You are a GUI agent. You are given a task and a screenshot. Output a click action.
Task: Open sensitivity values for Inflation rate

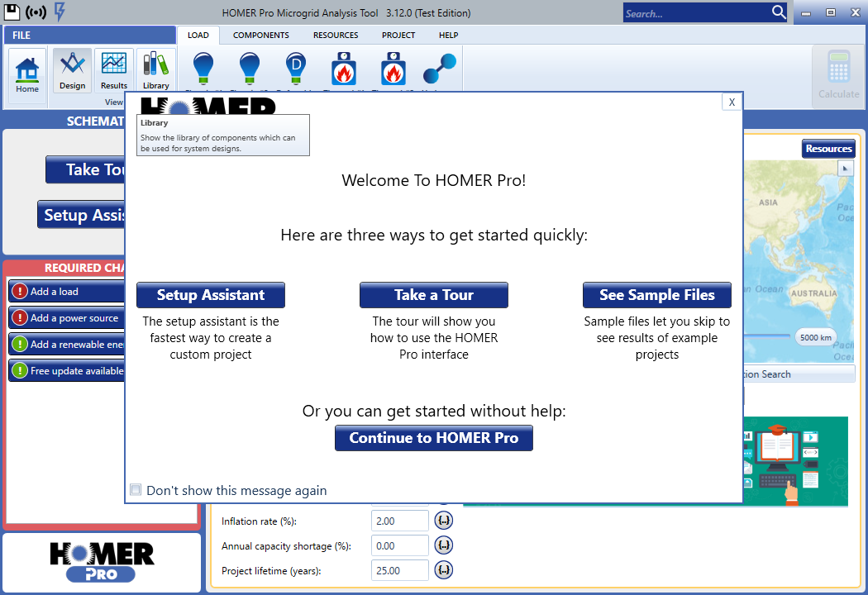click(x=444, y=521)
